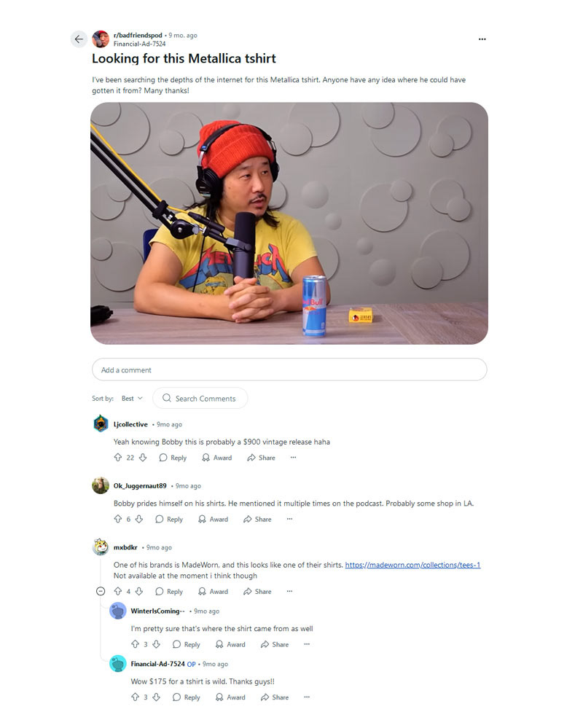Open the Metallica tshirt post image

coord(289,223)
